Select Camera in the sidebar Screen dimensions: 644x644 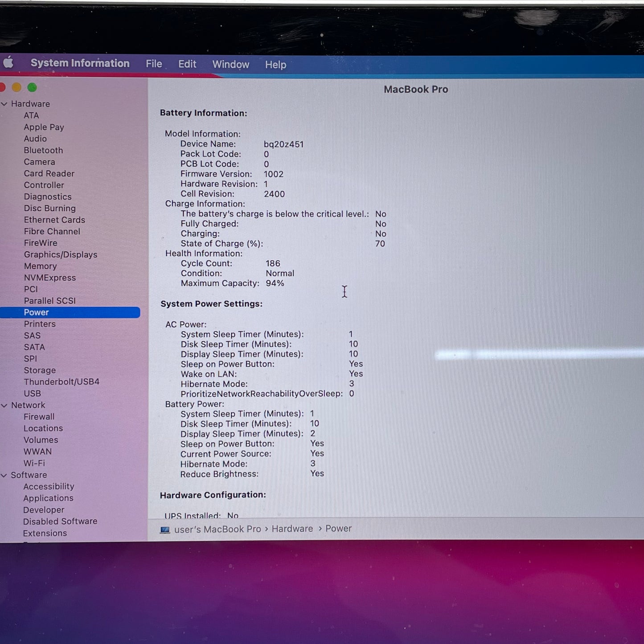coord(39,162)
